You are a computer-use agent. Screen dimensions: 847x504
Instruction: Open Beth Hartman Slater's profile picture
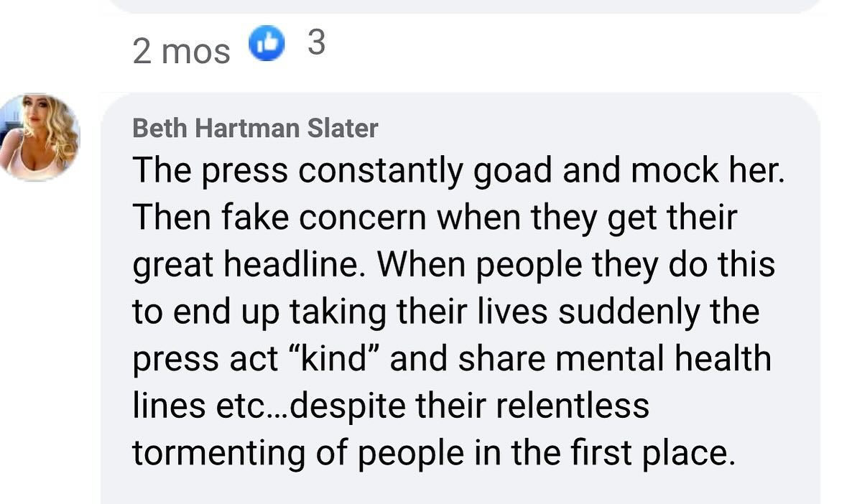point(40,136)
